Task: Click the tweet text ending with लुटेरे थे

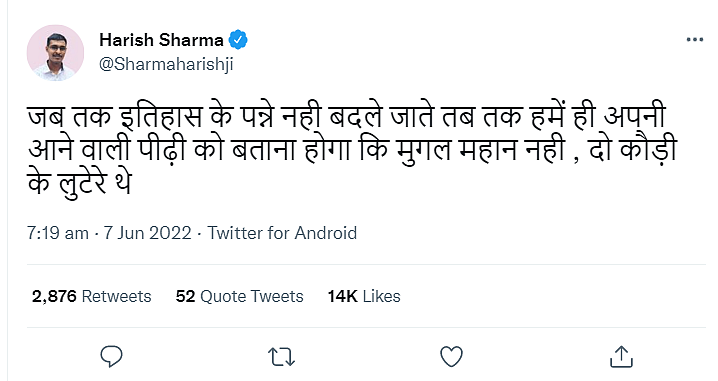Action: 79,183
